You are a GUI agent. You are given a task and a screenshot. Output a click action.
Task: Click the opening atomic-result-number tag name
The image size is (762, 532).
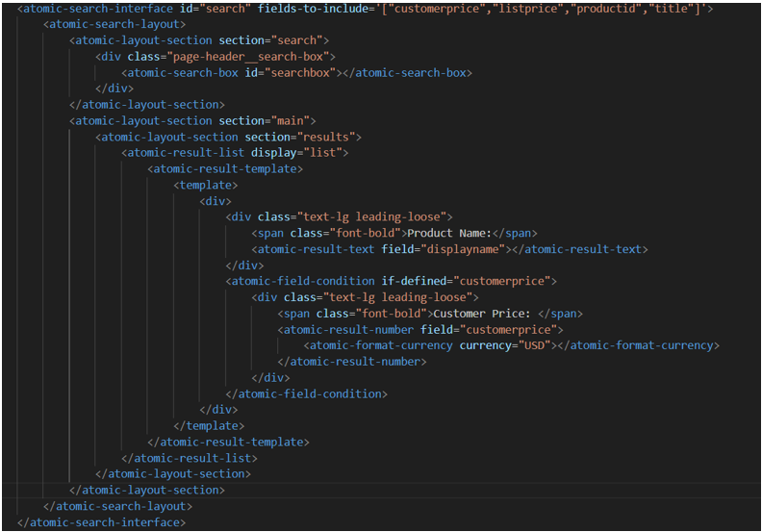(348, 330)
